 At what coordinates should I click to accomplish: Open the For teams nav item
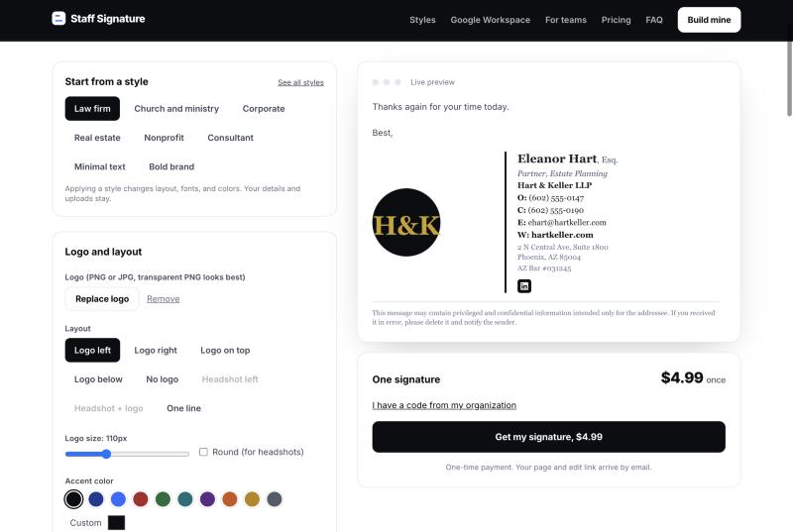(x=565, y=20)
